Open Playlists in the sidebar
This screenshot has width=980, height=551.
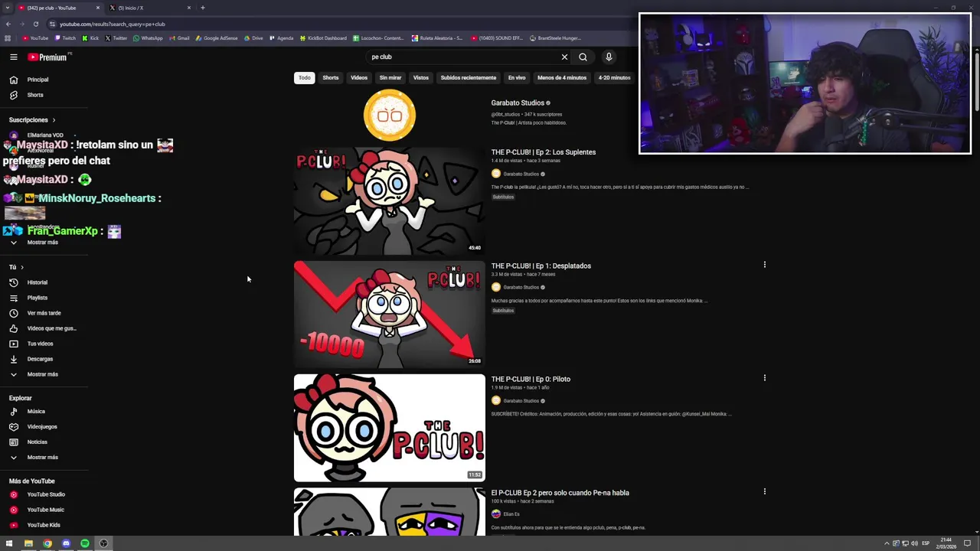point(38,298)
